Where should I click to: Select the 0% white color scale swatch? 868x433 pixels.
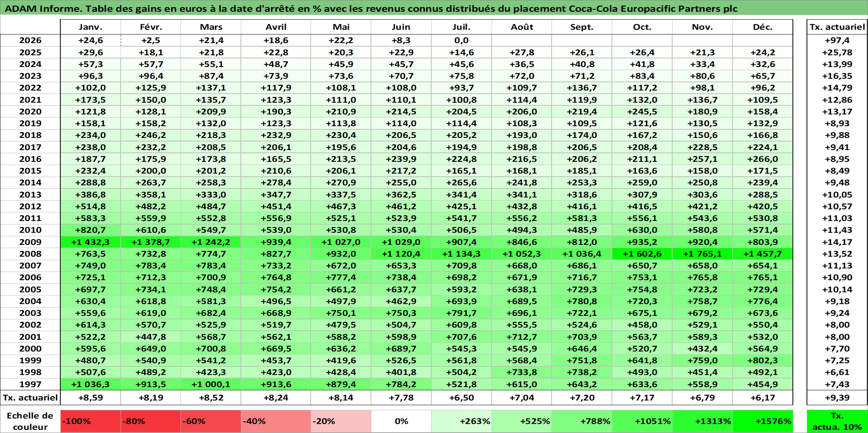[x=401, y=421]
